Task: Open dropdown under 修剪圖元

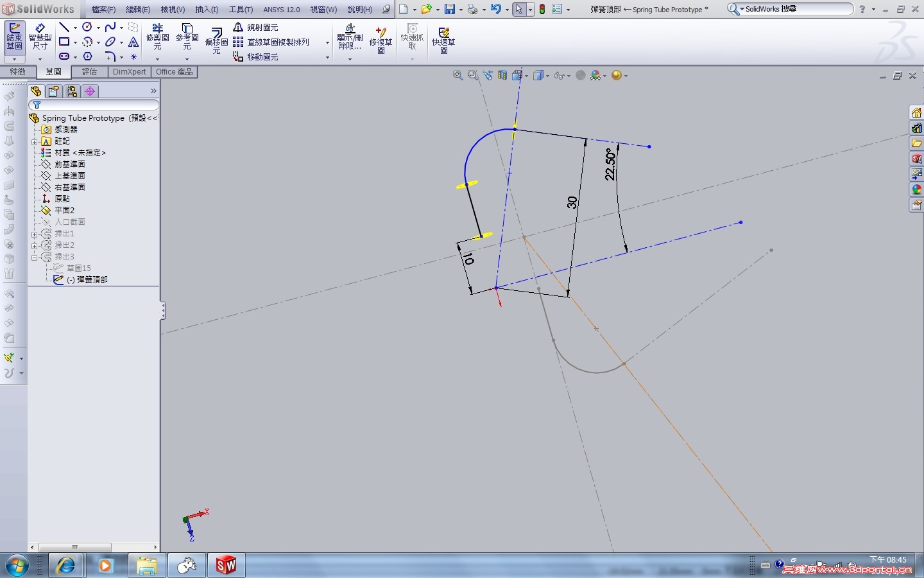Action: point(157,59)
